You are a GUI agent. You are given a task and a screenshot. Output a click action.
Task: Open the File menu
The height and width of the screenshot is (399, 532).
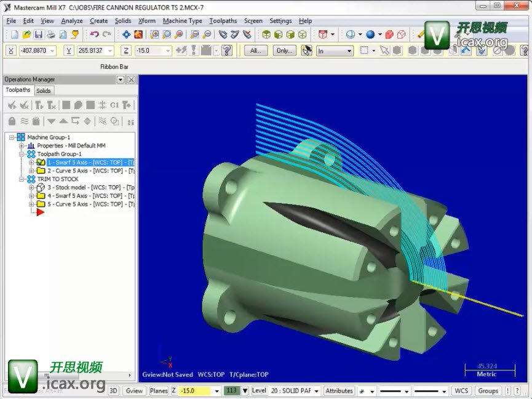[11, 21]
